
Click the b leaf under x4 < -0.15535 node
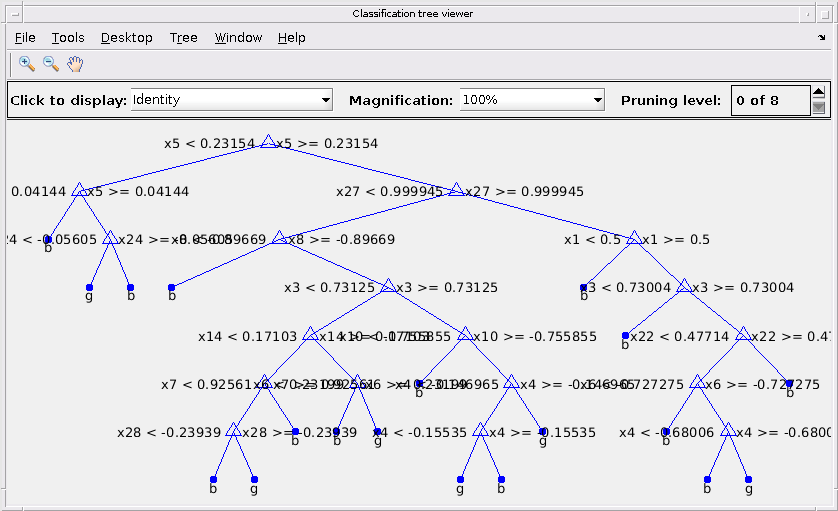[501, 479]
